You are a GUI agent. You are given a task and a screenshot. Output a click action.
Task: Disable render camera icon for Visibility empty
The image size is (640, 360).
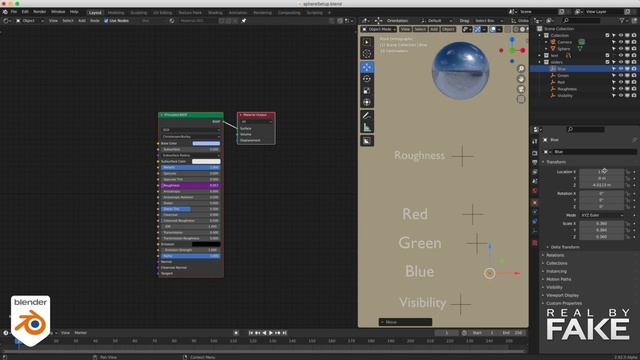coord(634,96)
